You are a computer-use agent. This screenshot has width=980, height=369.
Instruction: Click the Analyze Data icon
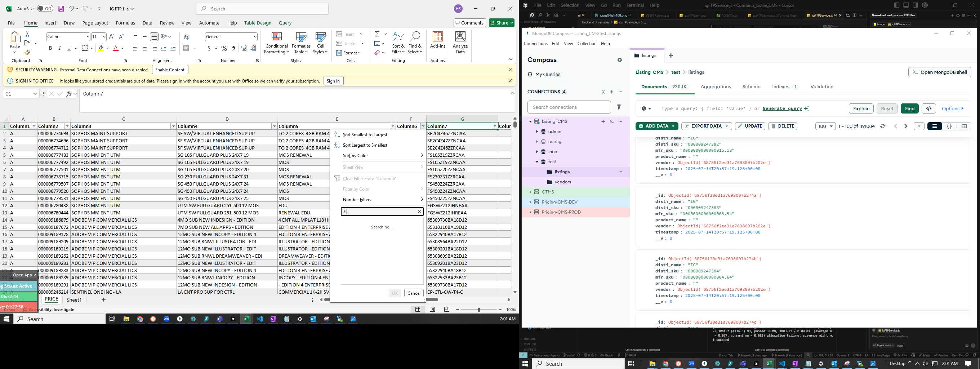[x=460, y=43]
